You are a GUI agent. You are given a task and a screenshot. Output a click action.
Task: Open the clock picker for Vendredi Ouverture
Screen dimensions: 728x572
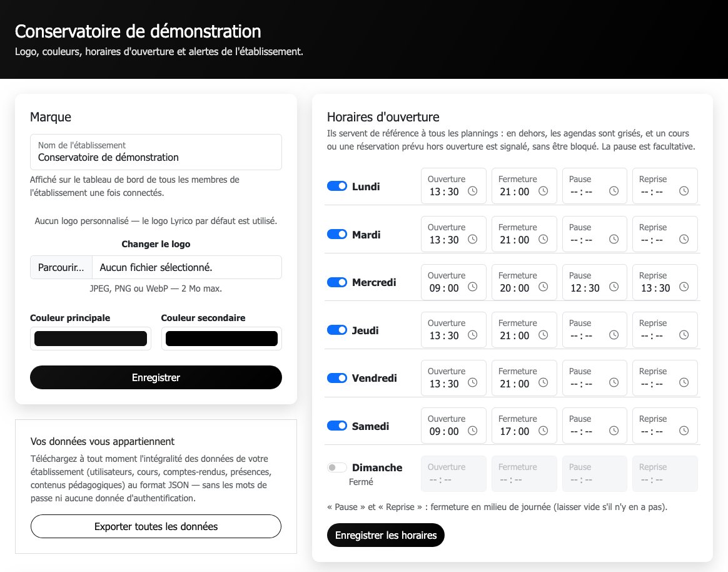472,383
